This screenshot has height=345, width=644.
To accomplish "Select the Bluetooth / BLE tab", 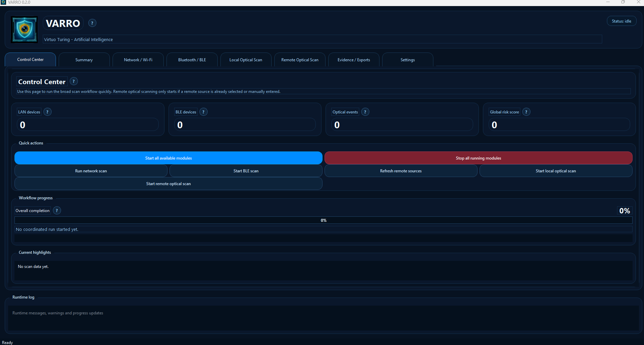I will click(192, 60).
